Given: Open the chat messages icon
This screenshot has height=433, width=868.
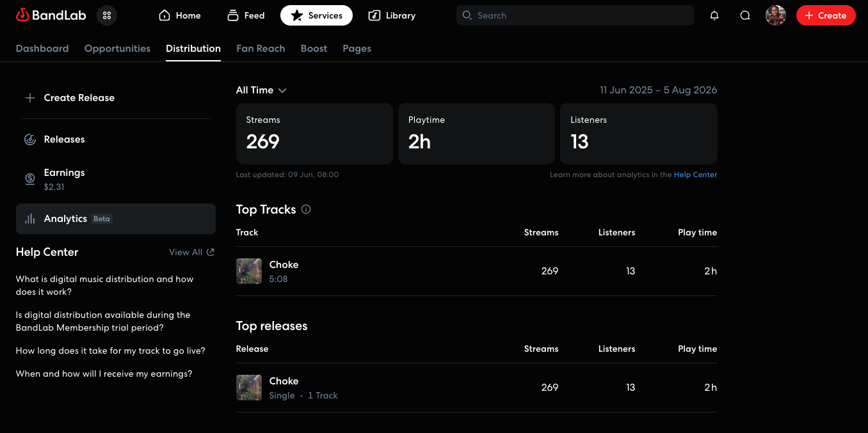Looking at the screenshot, I should 745,15.
